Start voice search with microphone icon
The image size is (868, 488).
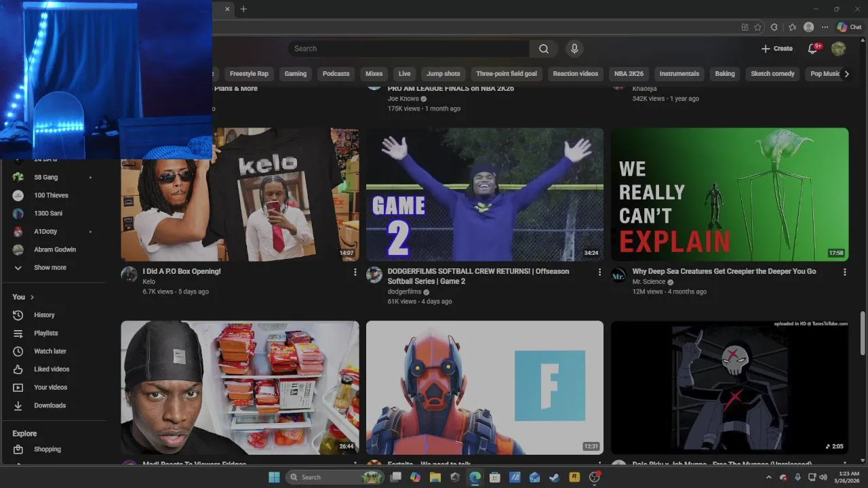pos(574,49)
